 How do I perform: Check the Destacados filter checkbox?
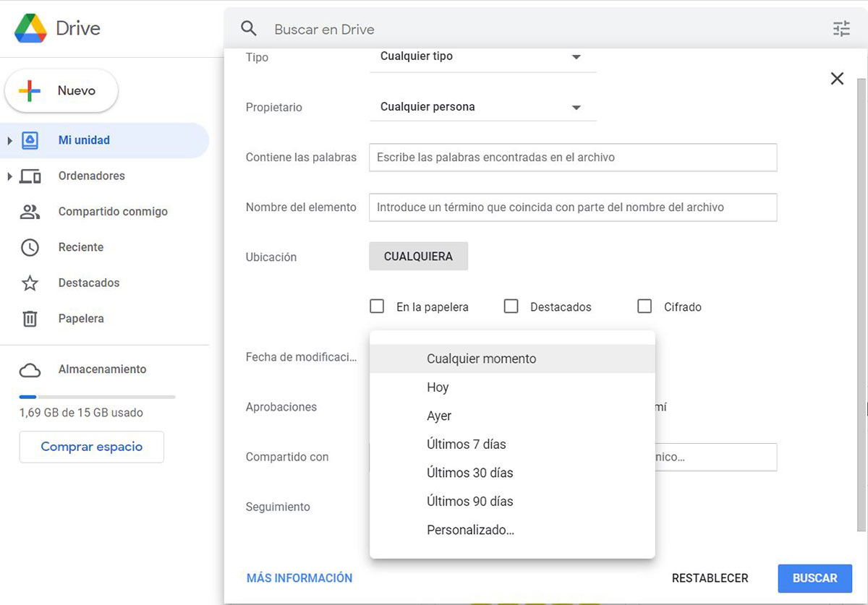coord(511,306)
